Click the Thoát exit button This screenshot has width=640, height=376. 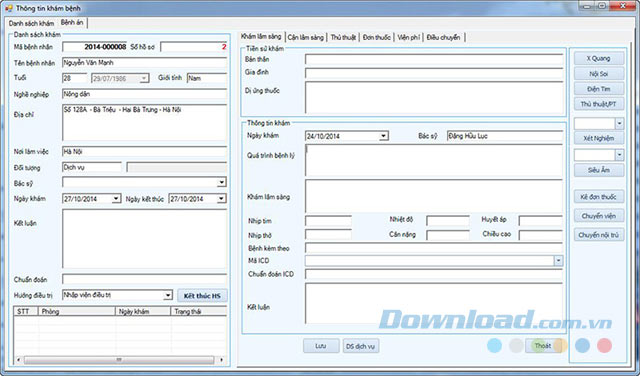click(543, 346)
